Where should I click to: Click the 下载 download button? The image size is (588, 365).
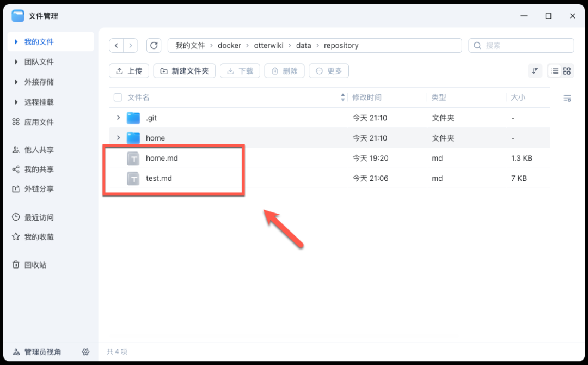tap(240, 71)
